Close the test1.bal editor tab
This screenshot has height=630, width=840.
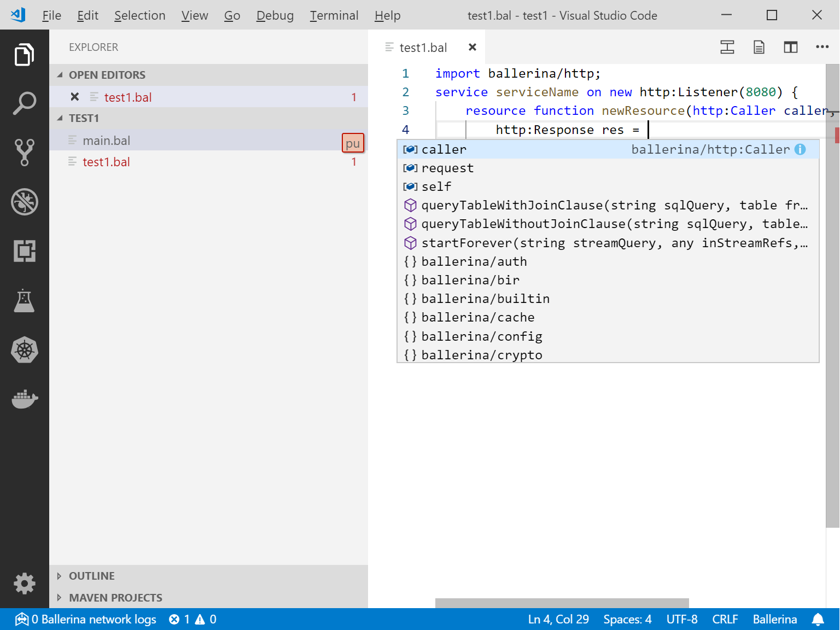pos(472,48)
